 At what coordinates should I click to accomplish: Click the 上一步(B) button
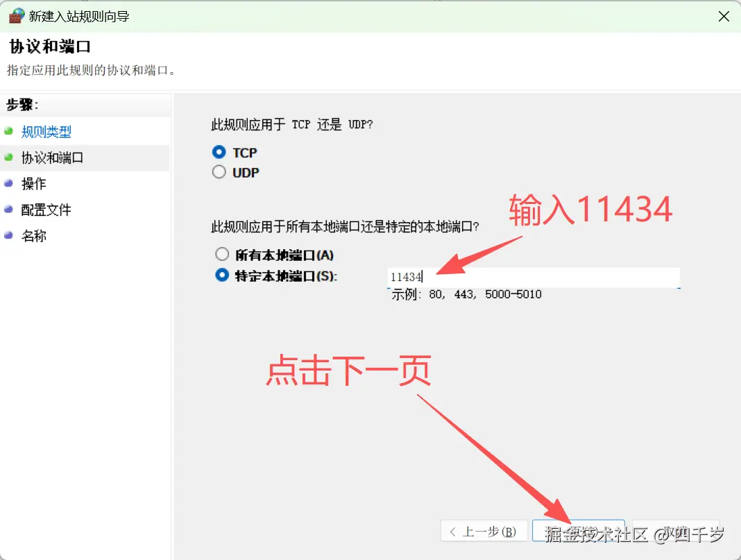pyautogui.click(x=484, y=531)
